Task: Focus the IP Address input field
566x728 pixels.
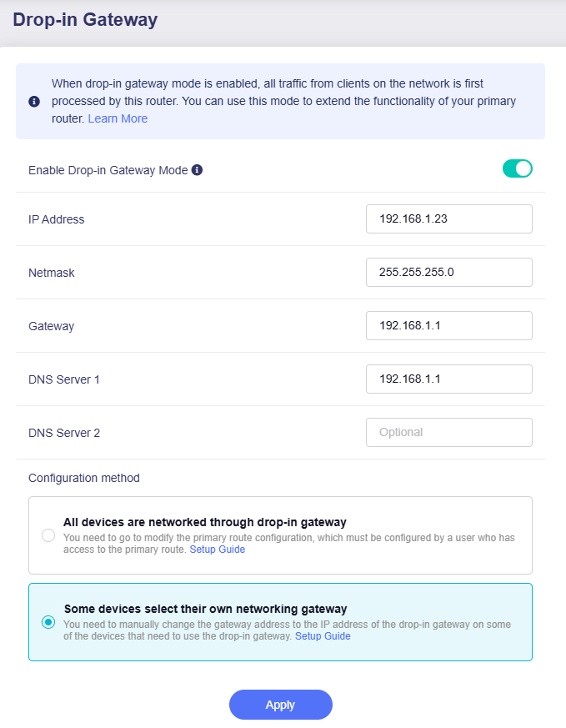Action: click(x=449, y=218)
